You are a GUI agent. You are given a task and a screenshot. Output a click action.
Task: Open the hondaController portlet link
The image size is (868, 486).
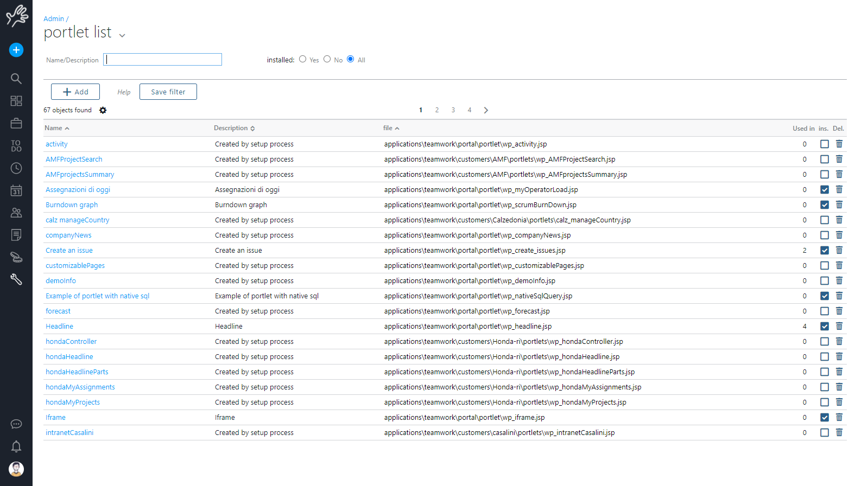point(71,341)
